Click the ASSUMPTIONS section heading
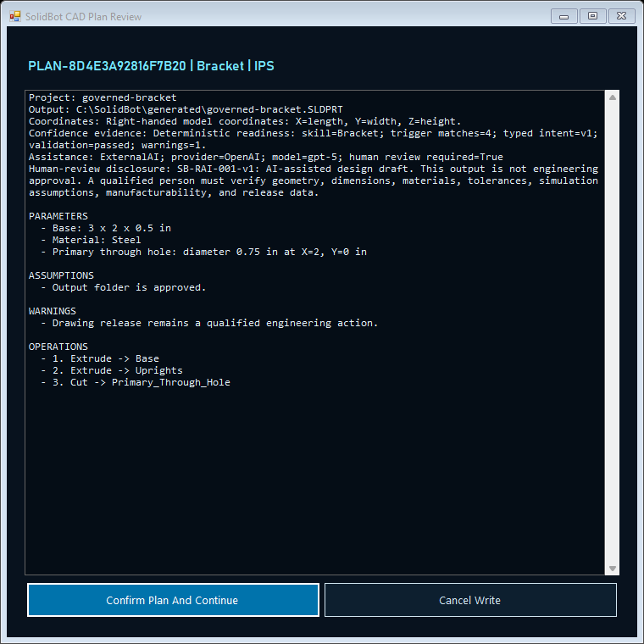This screenshot has width=644, height=644. 61,275
